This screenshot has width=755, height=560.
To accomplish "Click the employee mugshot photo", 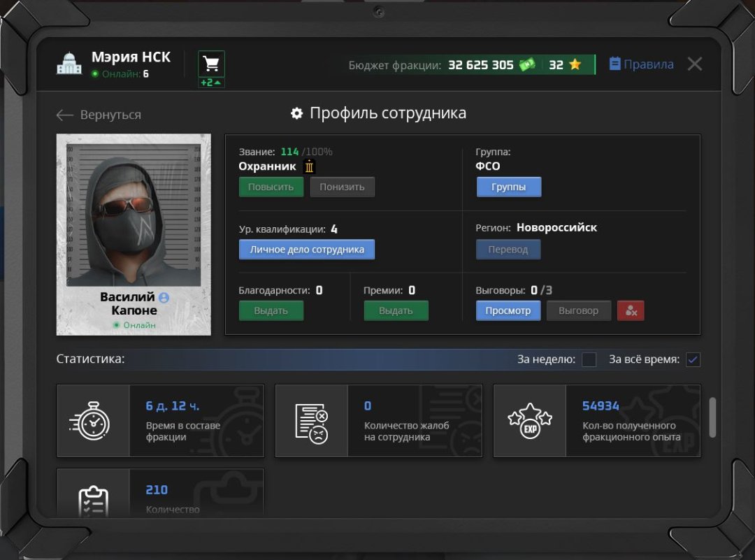I will pyautogui.click(x=134, y=215).
